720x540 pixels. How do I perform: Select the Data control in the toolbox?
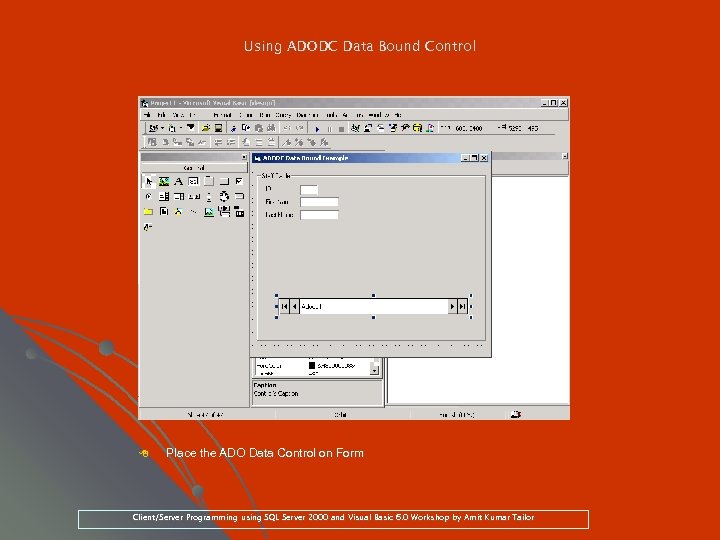pos(224,212)
